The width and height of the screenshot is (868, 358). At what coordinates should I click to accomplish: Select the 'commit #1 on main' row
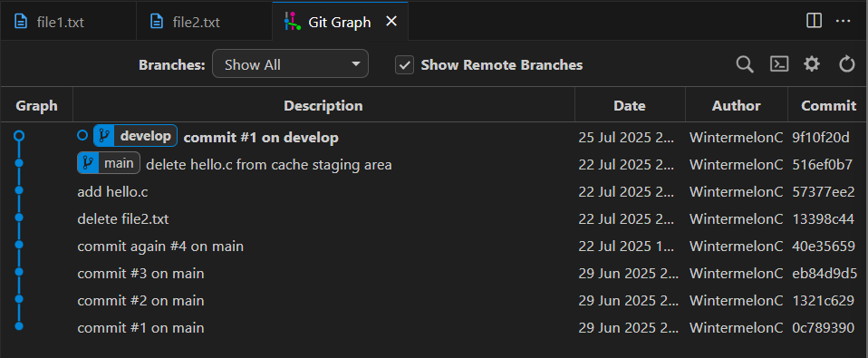click(x=434, y=327)
